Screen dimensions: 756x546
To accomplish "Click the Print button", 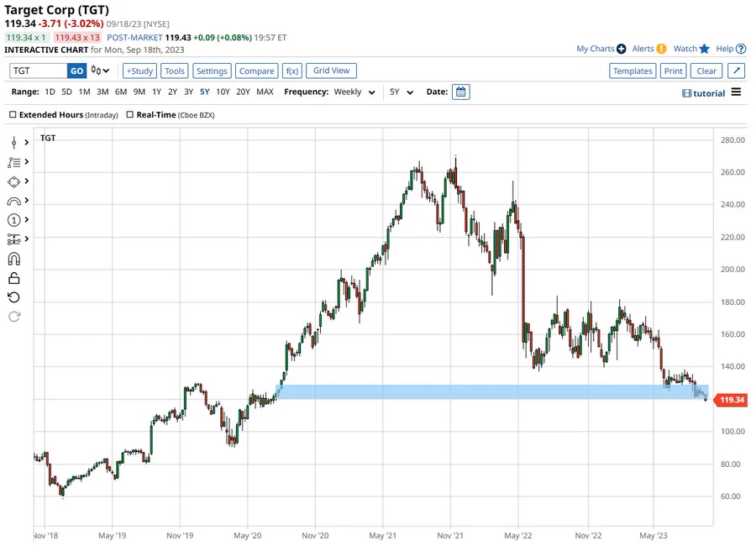I will point(673,71).
